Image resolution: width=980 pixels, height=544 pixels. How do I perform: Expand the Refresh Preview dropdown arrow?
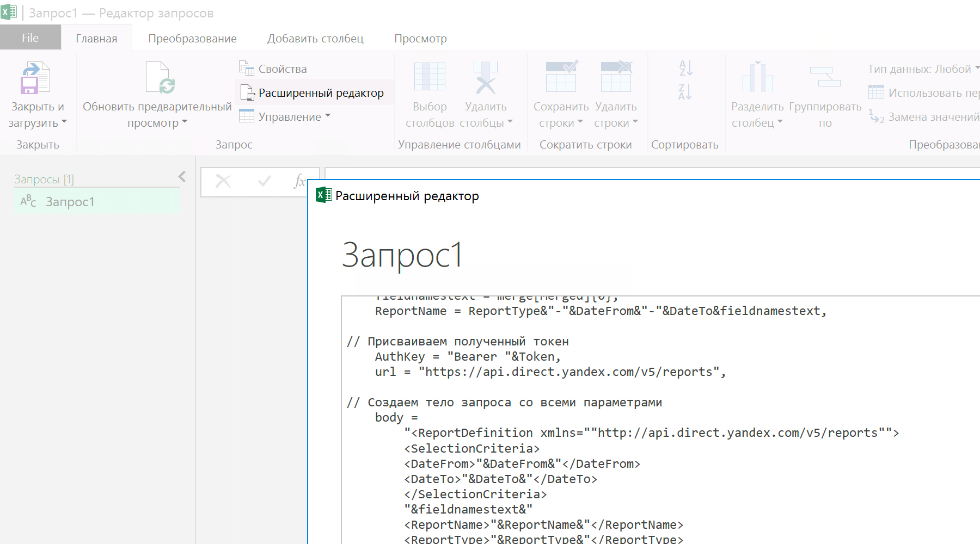185,122
